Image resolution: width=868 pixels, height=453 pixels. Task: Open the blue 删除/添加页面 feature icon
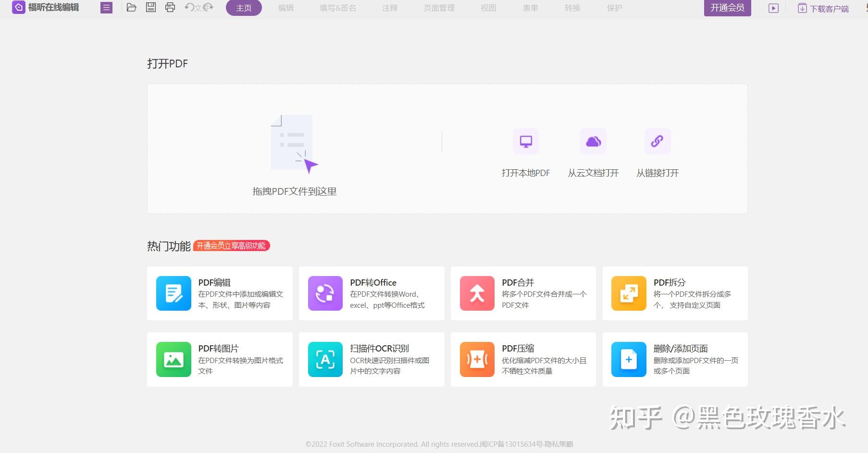629,359
